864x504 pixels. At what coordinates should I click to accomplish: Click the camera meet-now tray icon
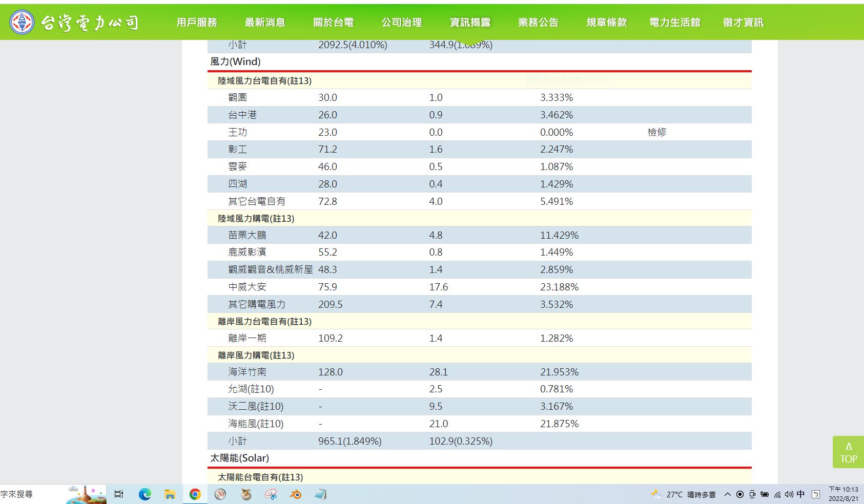coord(752,494)
